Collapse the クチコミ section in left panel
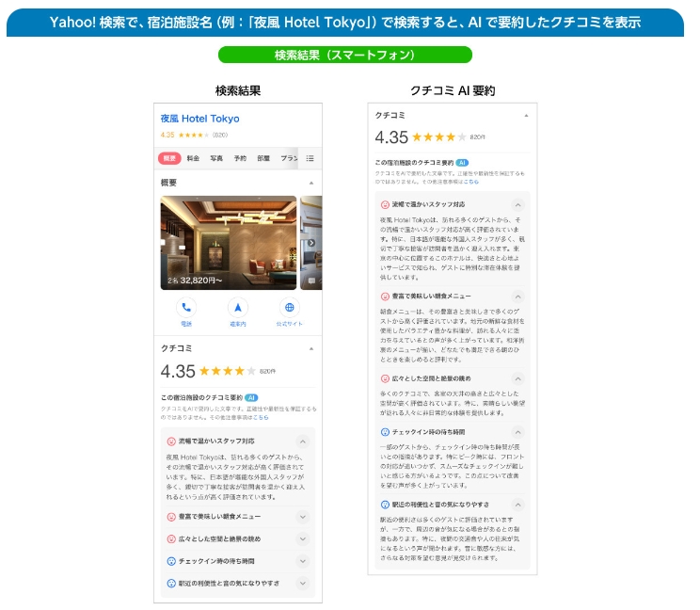 click(x=311, y=348)
